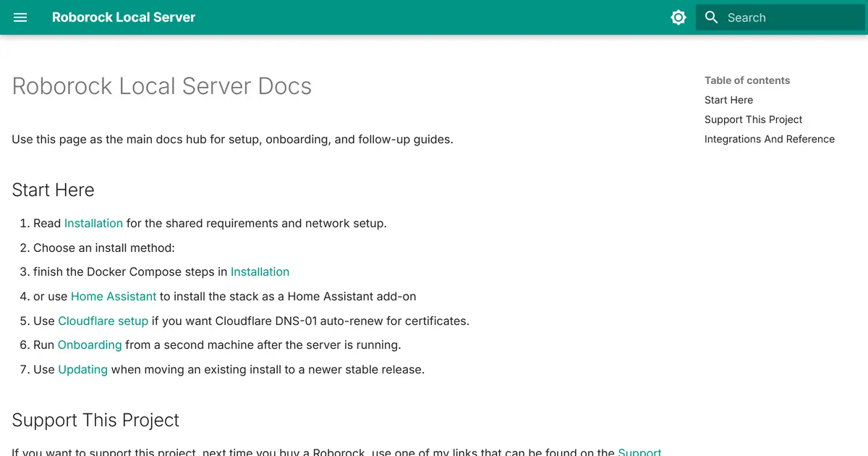Image resolution: width=868 pixels, height=456 pixels.
Task: Click the Table of contents label
Action: [747, 80]
